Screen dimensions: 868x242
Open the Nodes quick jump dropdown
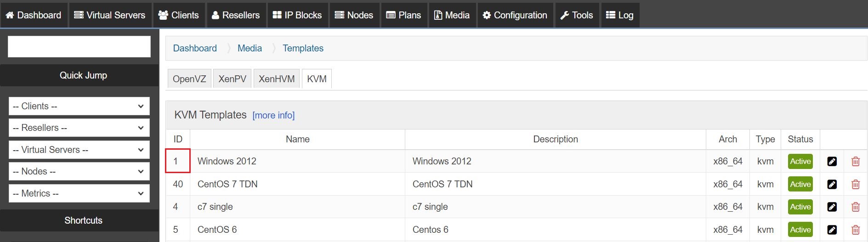tap(79, 171)
